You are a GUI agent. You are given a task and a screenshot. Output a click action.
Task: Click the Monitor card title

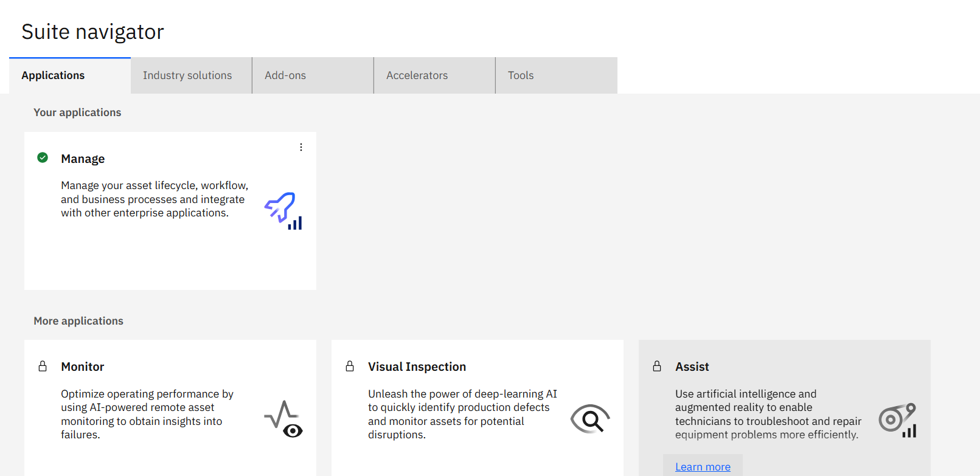(x=83, y=367)
